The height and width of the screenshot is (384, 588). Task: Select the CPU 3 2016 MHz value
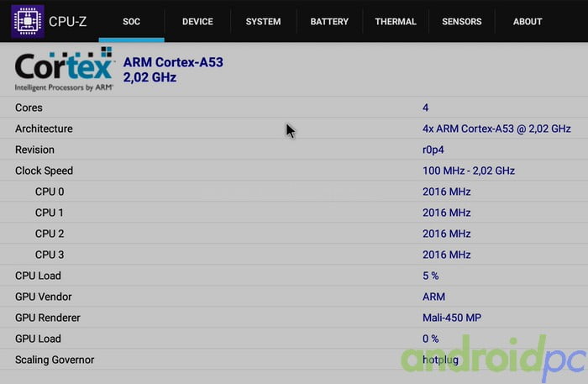(447, 255)
